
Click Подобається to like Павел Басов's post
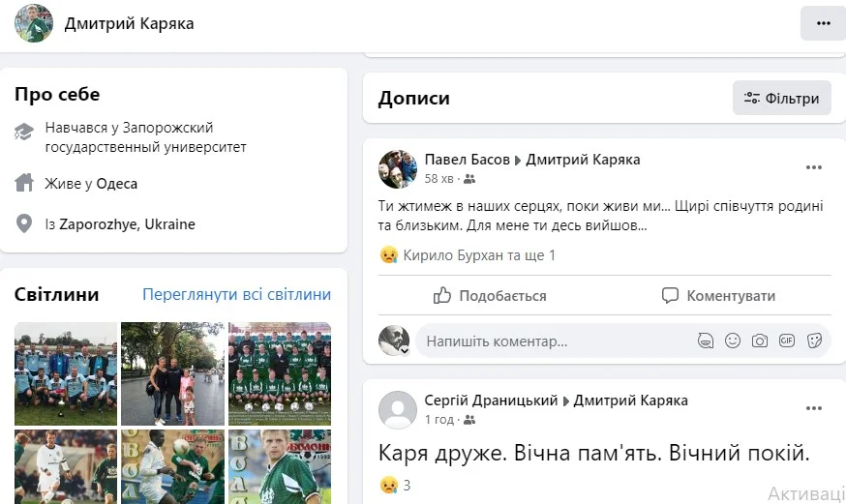[490, 296]
